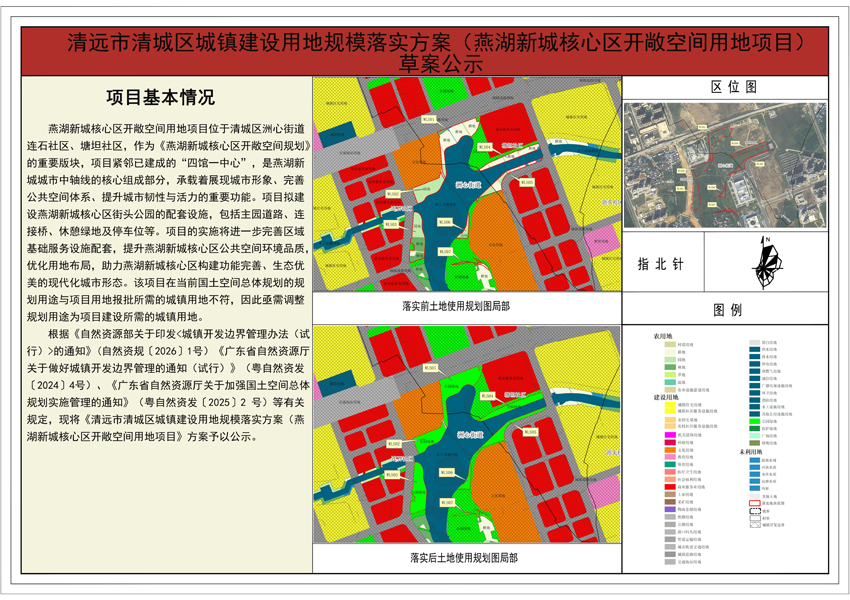This screenshot has width=850, height=600.
Task: Click the 落实前土地使用规划图局部 caption
Action: (x=454, y=305)
